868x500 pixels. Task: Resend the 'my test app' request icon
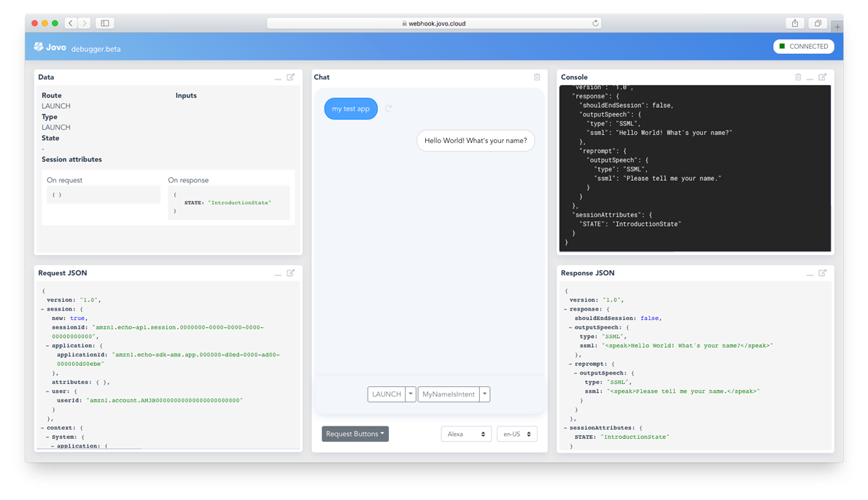(x=389, y=109)
